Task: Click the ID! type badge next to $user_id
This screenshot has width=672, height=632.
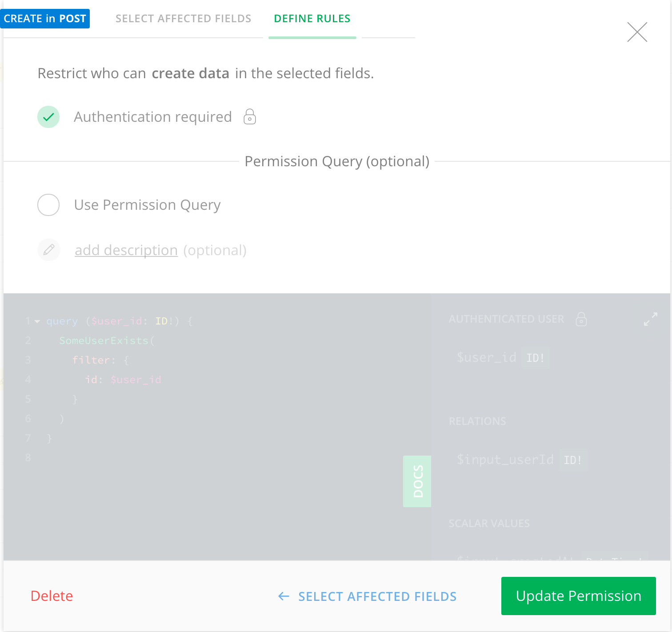Action: [535, 357]
